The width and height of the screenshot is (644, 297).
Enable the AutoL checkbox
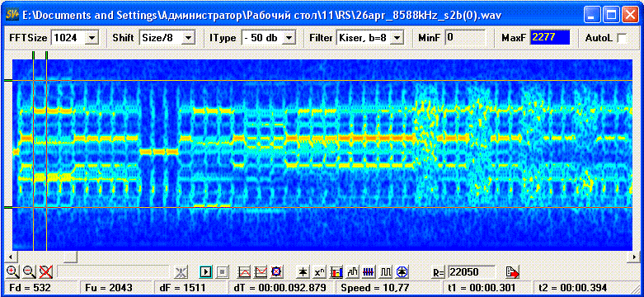622,38
